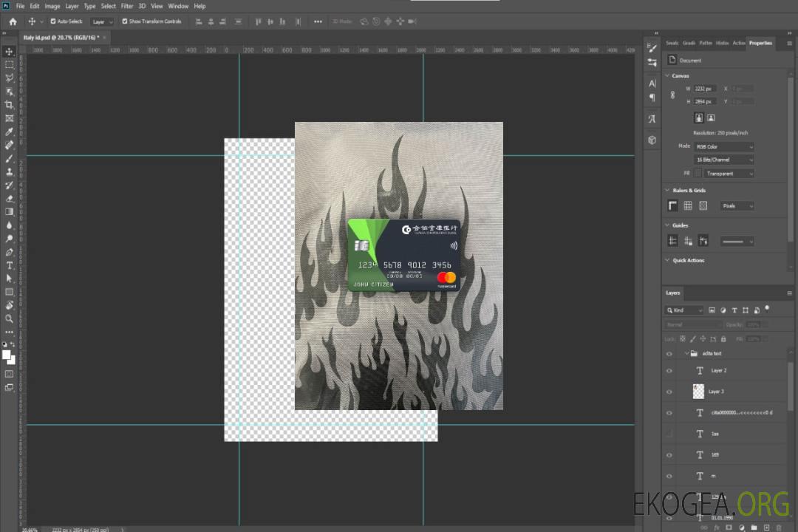Pick the Horizontal Type tool
Screen dimensions: 798x532
[x=10, y=265]
